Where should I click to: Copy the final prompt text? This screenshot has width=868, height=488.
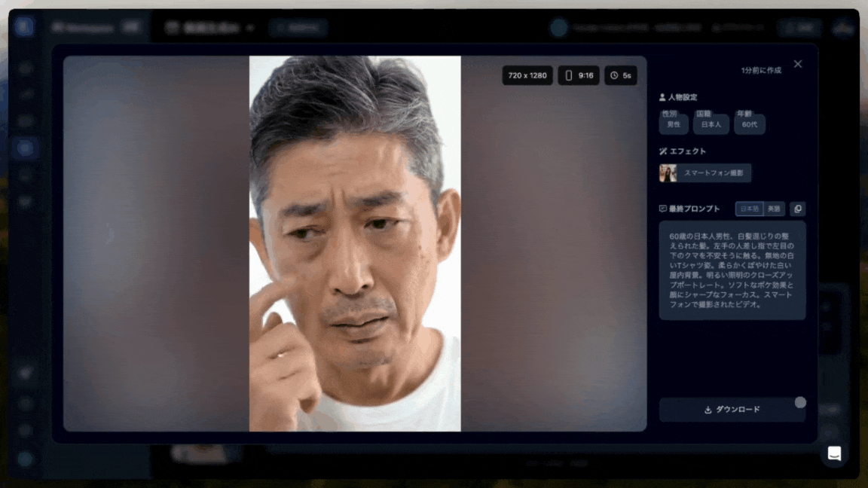[x=797, y=209]
